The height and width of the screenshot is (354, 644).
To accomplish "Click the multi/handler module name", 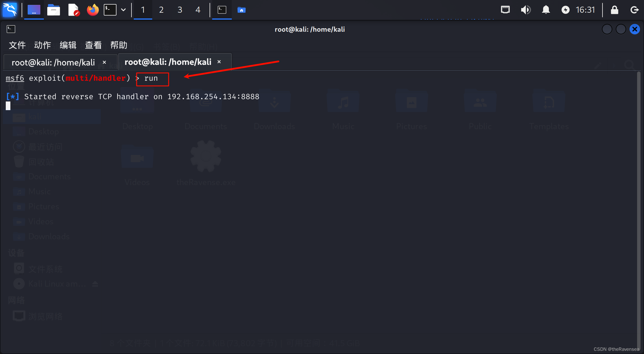I will 96,78.
